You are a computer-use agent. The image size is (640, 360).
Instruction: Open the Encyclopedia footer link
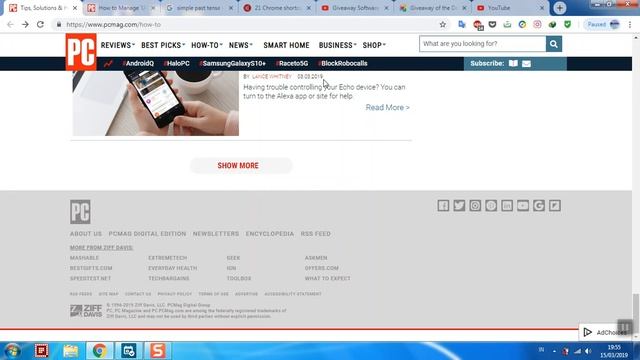270,233
